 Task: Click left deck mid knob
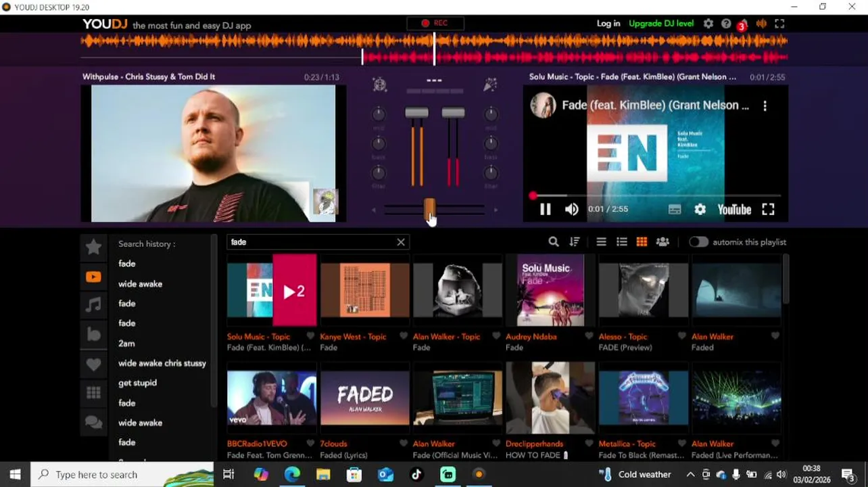tap(379, 115)
